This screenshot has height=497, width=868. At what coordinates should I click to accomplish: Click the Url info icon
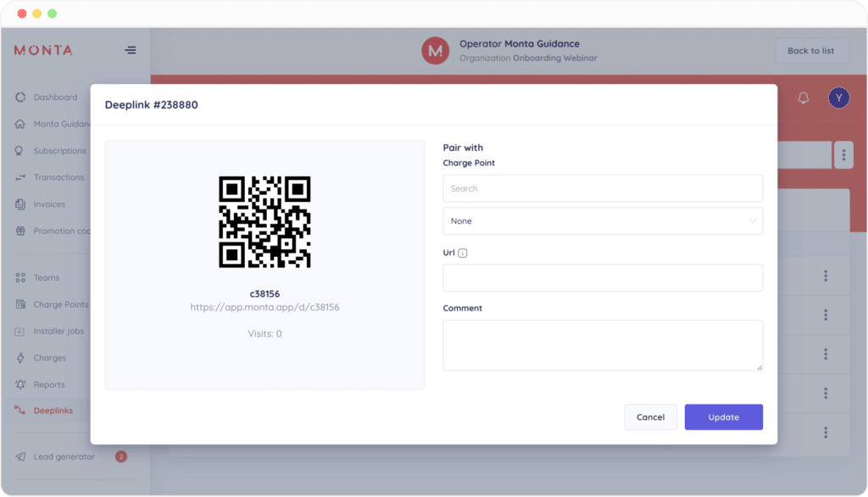click(x=463, y=254)
